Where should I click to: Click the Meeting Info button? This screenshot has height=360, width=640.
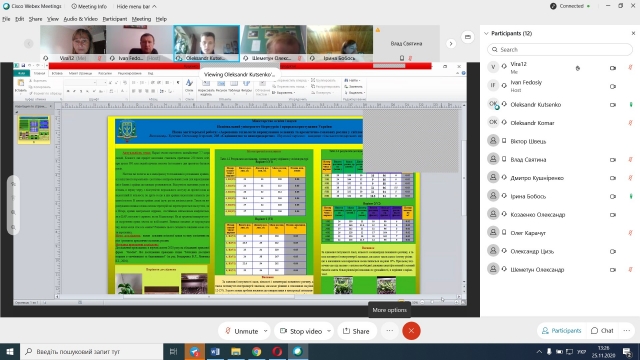tap(89, 7)
